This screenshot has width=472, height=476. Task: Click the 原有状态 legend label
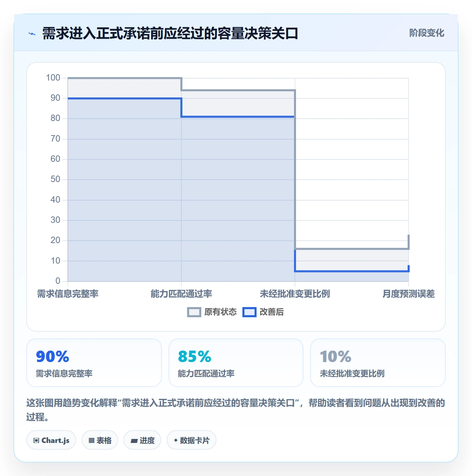point(220,312)
